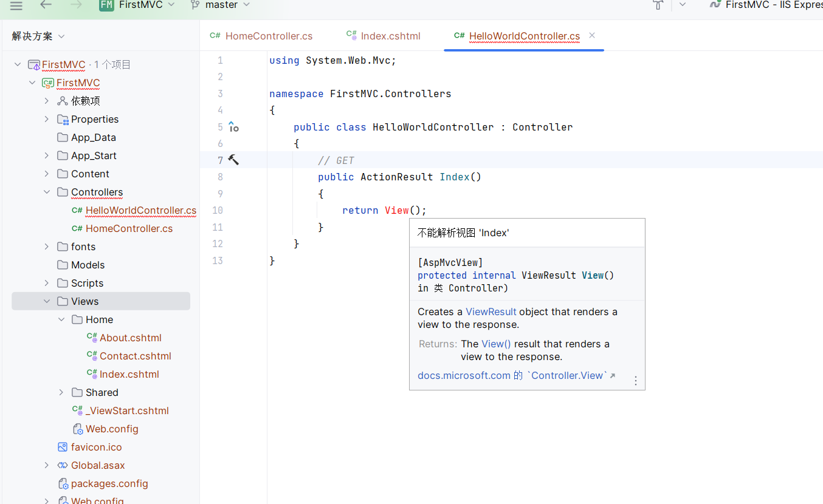Click the back navigation arrow
Screen dimensions: 823x504
point(46,5)
